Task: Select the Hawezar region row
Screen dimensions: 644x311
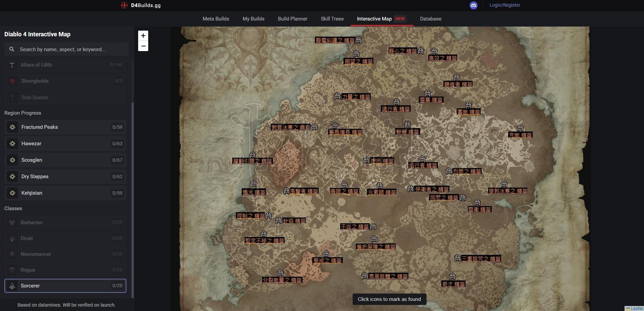Action: coord(65,144)
